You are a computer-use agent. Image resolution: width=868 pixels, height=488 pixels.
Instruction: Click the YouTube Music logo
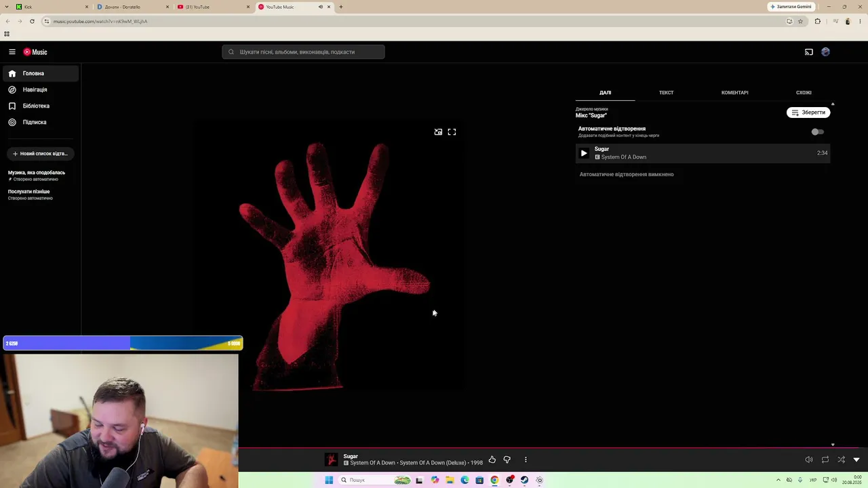click(35, 52)
